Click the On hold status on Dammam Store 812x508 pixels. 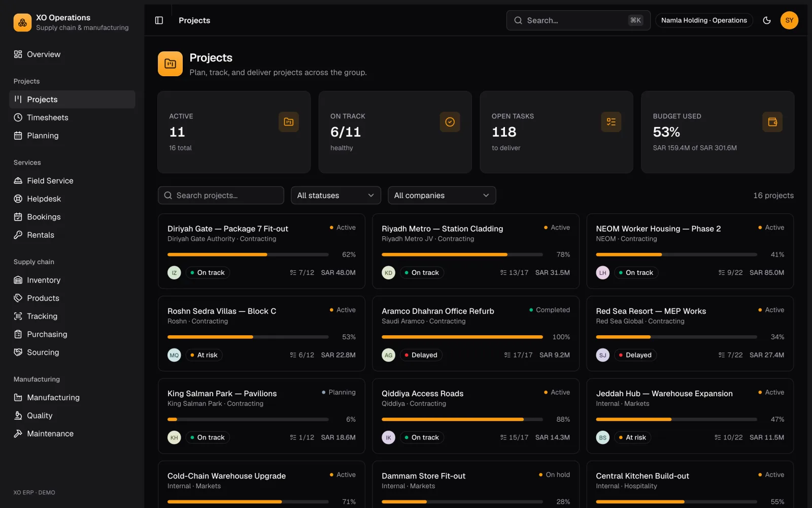[x=554, y=474]
